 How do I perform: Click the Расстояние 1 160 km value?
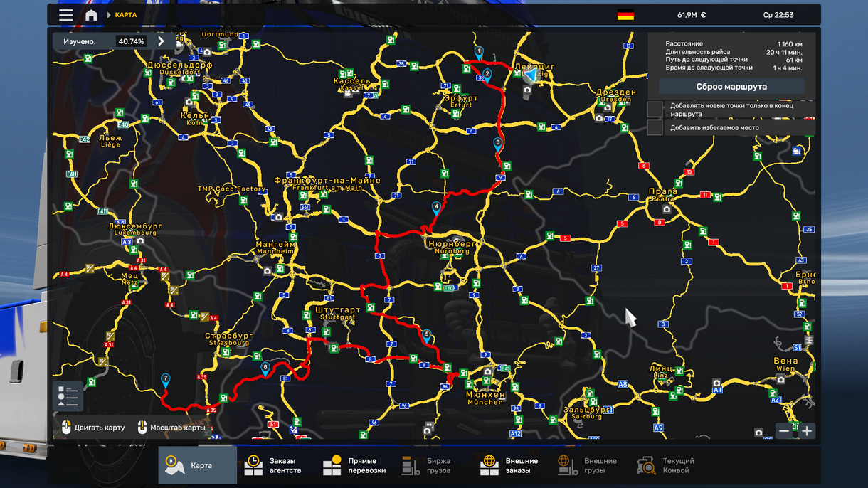coord(790,44)
